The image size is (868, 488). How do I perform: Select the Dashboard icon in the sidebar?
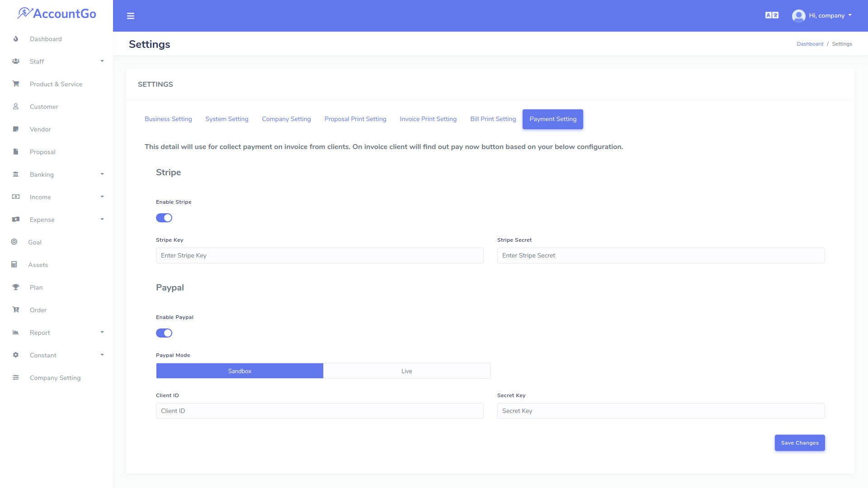point(16,39)
